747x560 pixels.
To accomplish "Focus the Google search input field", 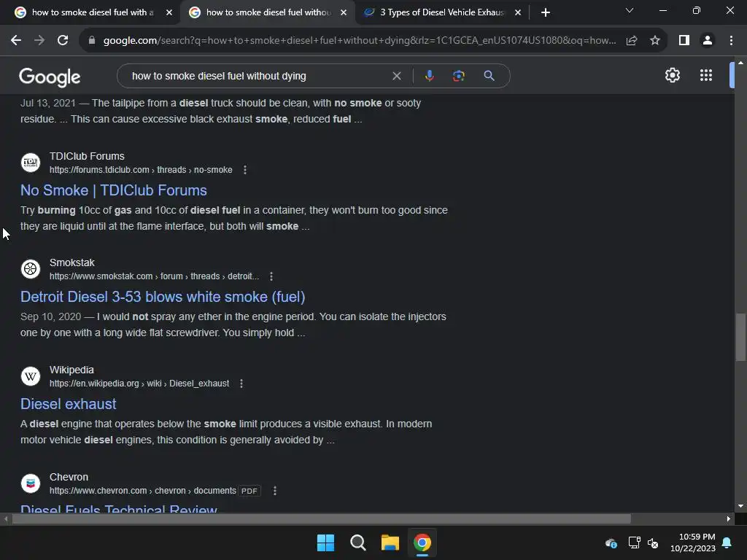I will pyautogui.click(x=258, y=76).
